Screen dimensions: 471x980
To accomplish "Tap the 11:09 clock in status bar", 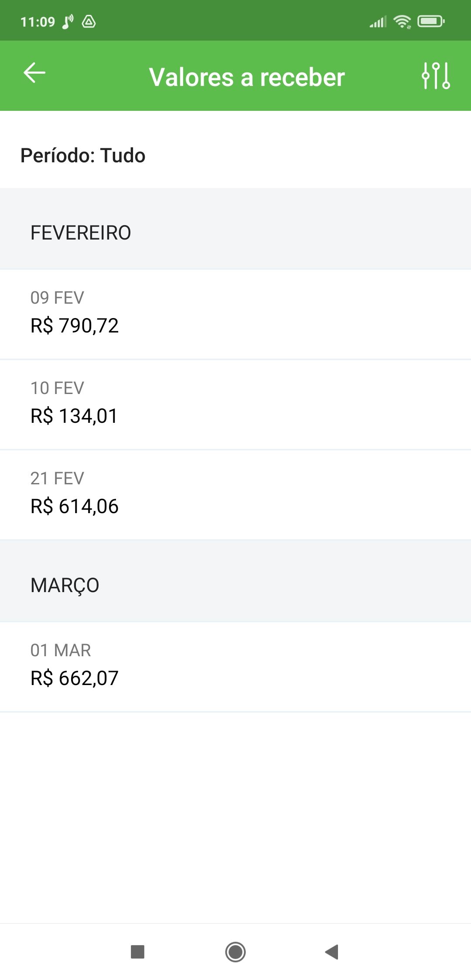I will point(38,22).
